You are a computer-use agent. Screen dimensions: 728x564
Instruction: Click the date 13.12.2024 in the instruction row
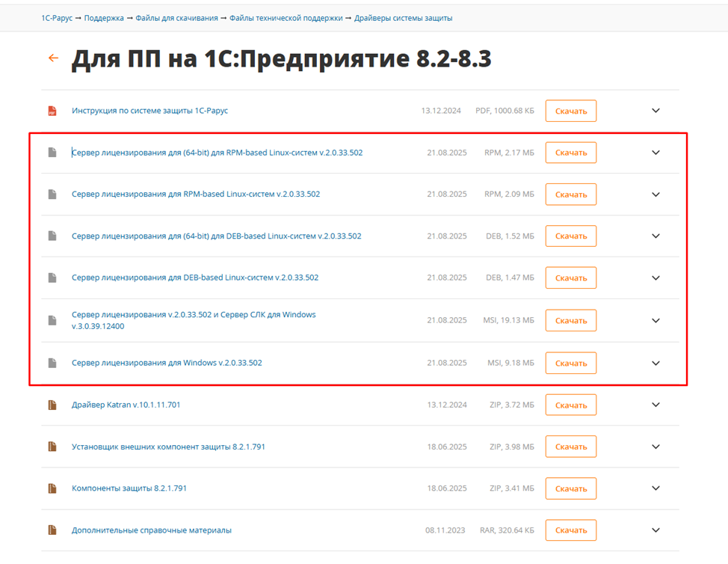pos(441,111)
